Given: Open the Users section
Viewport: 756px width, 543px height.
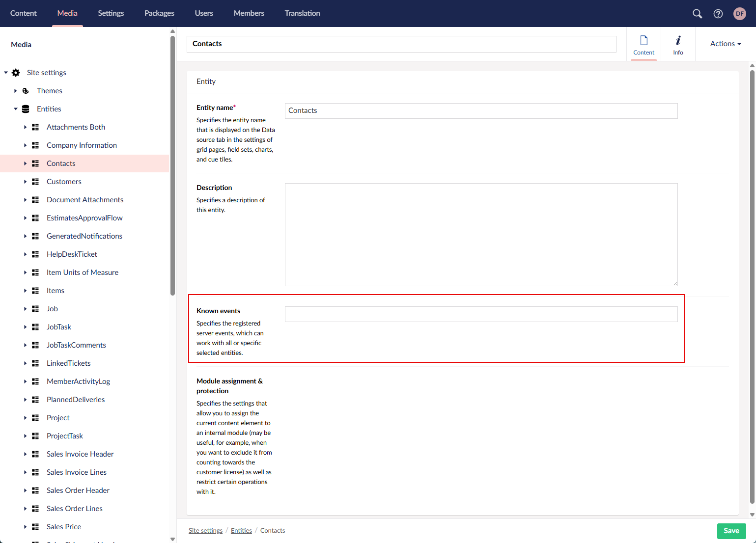Looking at the screenshot, I should (x=204, y=13).
